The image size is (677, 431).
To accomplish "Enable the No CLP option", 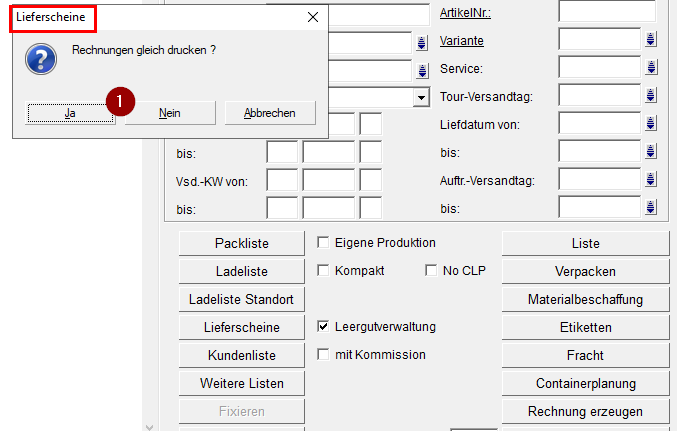I will (431, 271).
